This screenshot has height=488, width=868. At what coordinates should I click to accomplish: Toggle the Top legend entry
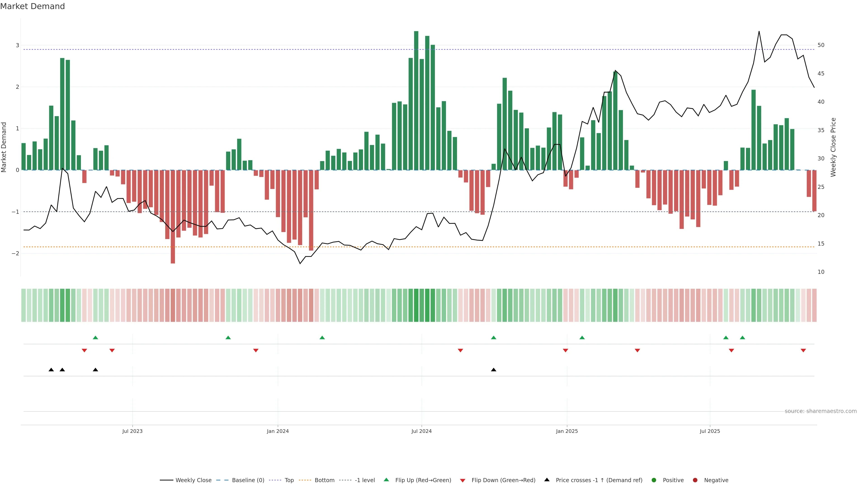[x=289, y=480]
